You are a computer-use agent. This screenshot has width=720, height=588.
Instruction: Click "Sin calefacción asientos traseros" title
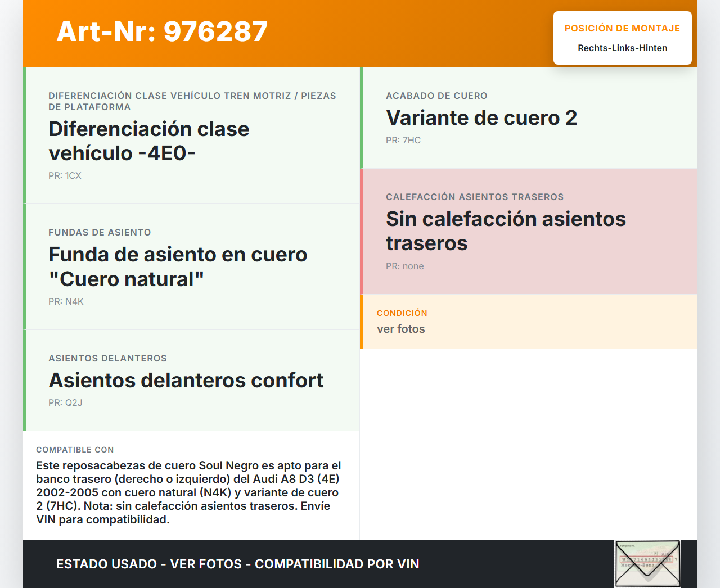point(506,231)
